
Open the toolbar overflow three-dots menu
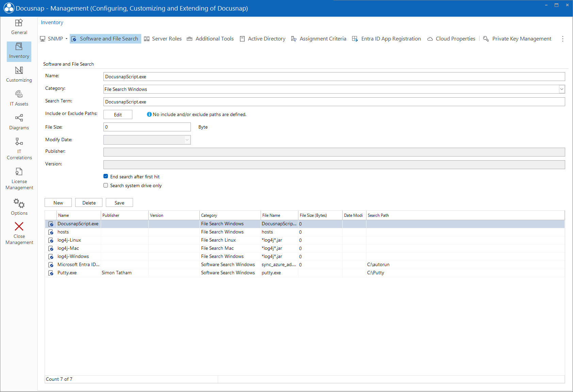tap(563, 39)
